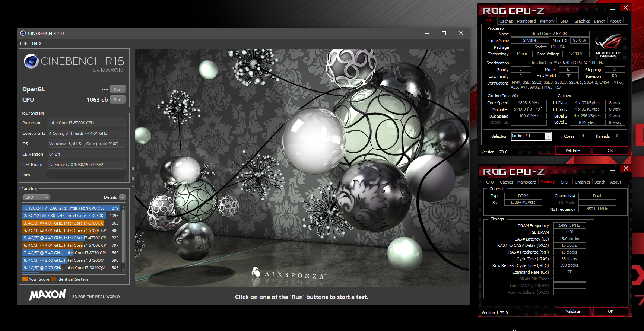Switch to Memory tab in top CPU-Z
Screen dimensions: 644x331
click(x=547, y=21)
